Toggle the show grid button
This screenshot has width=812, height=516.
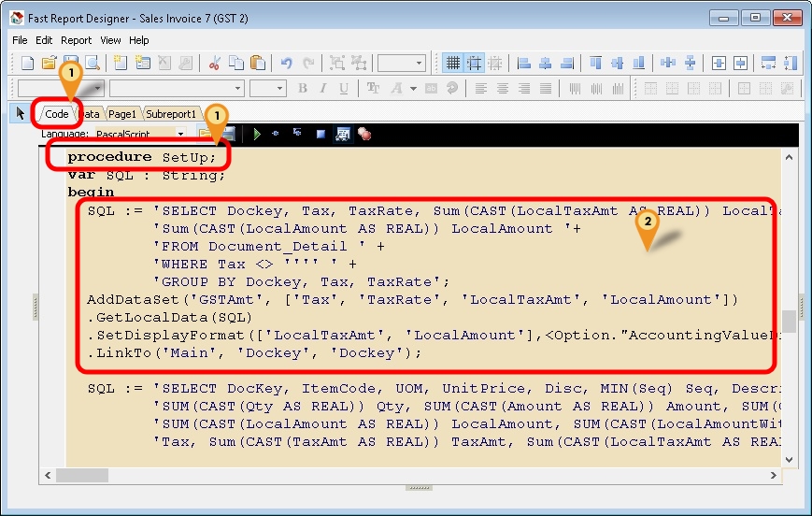click(x=453, y=64)
